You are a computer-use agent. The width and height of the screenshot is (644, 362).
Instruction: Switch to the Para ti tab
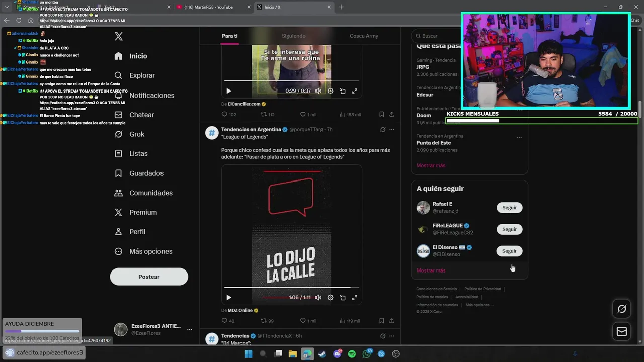tap(229, 36)
